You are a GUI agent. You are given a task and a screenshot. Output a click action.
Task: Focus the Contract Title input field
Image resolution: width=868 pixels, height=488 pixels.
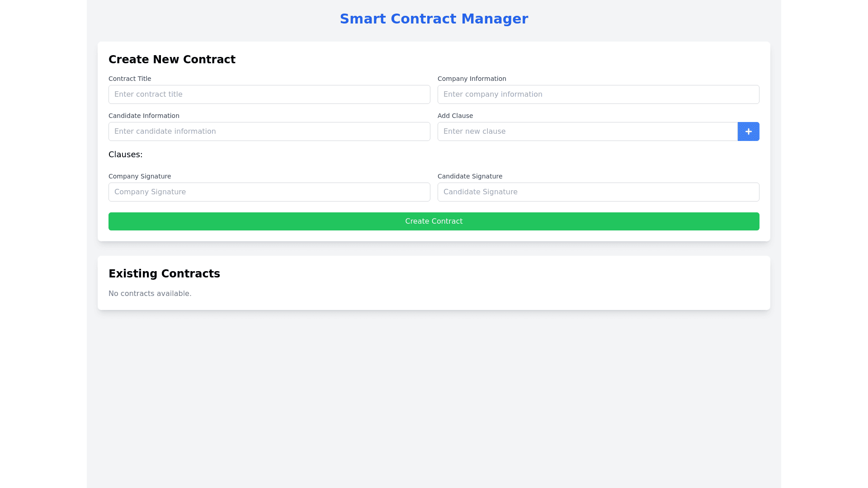coord(269,94)
